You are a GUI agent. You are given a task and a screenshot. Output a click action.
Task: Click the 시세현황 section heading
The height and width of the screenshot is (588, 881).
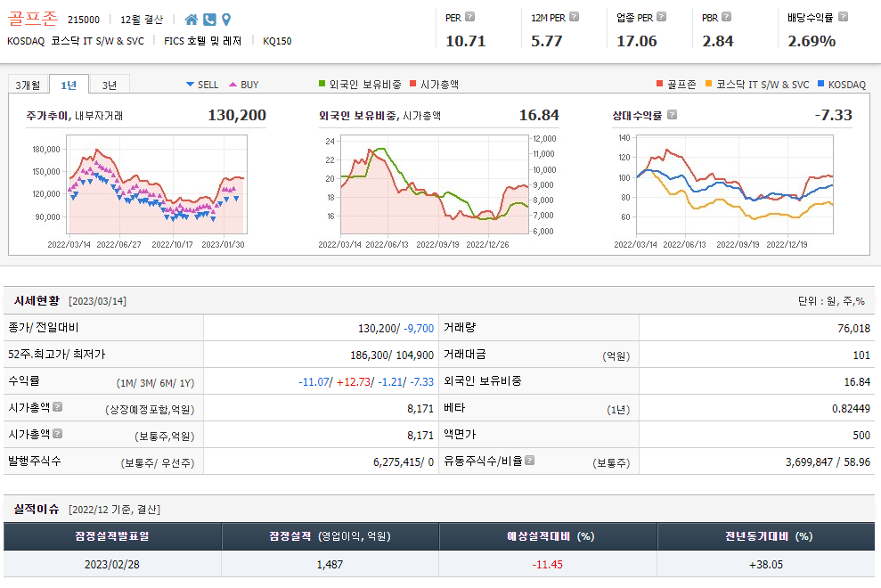pos(37,301)
